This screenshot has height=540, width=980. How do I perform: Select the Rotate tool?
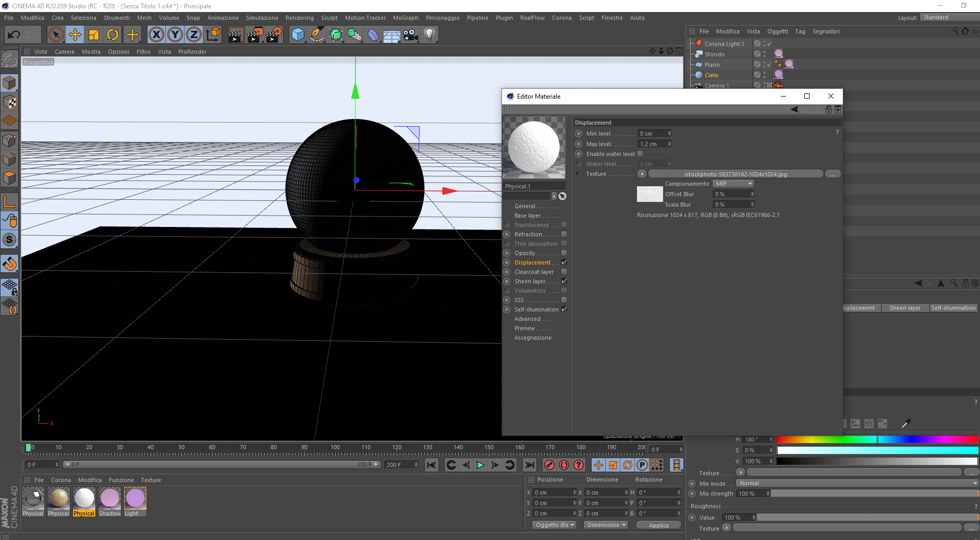[x=113, y=35]
